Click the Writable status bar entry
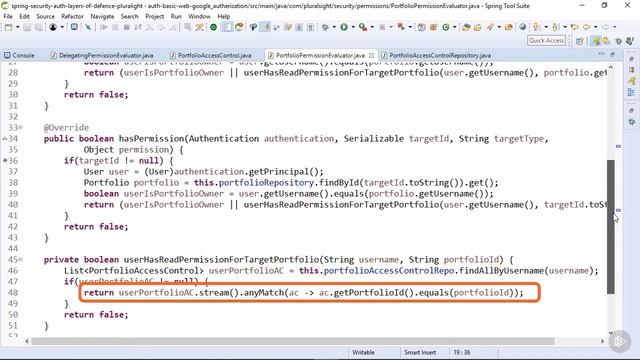640x360 pixels. pos(363,352)
